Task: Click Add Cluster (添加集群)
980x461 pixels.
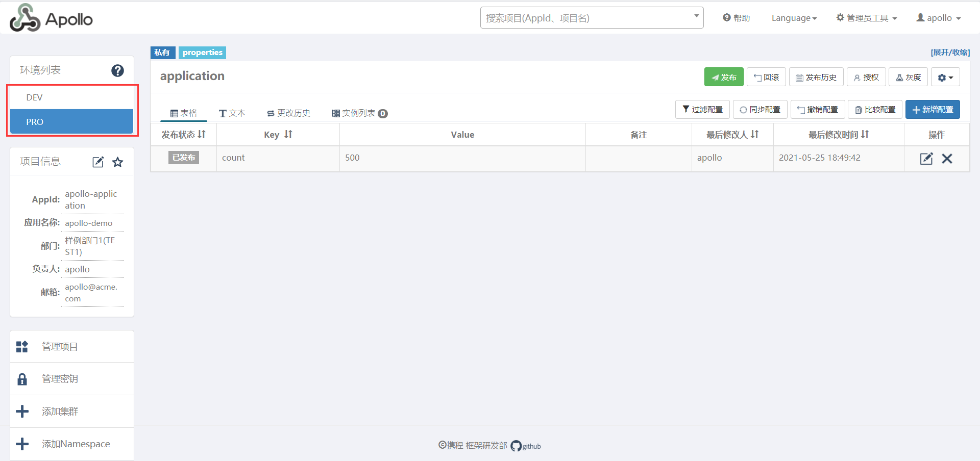Action: (x=72, y=412)
